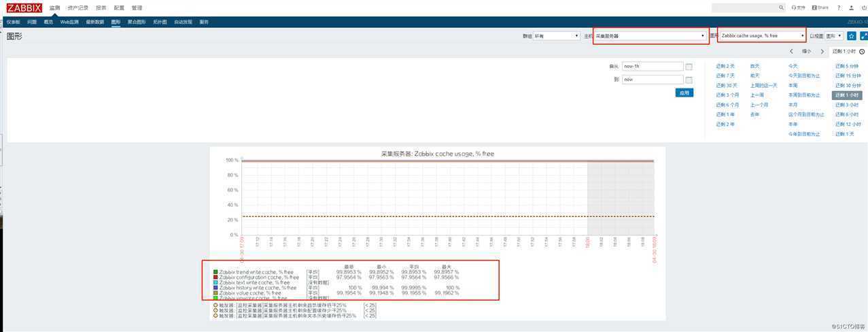The width and height of the screenshot is (868, 332).
Task: Select the 近期 30 天 range link
Action: [727, 85]
